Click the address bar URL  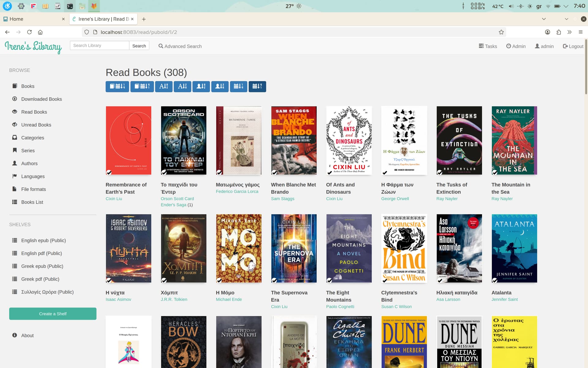coord(139,32)
